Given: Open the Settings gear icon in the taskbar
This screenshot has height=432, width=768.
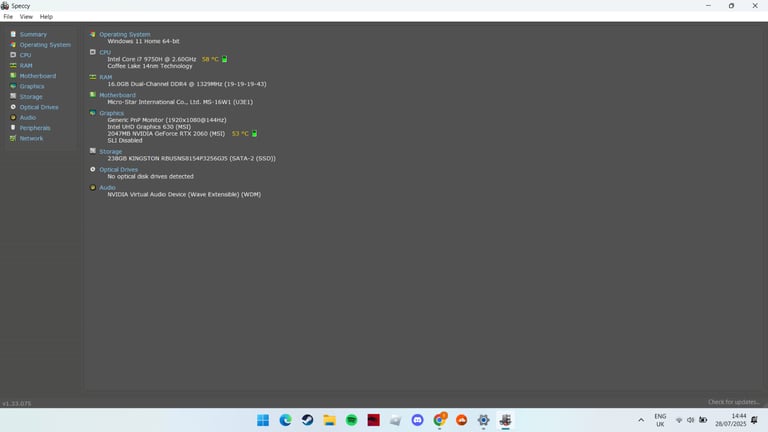Looking at the screenshot, I should point(483,420).
